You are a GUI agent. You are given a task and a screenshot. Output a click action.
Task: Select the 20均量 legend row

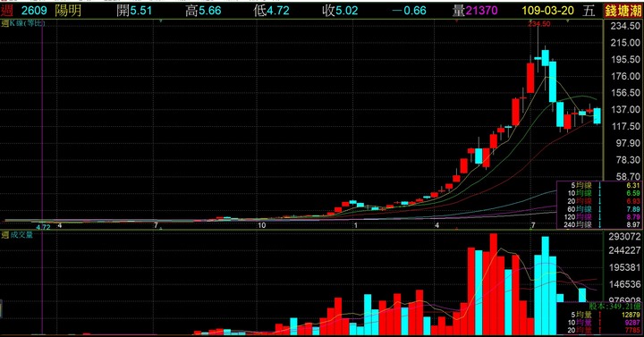click(x=599, y=331)
